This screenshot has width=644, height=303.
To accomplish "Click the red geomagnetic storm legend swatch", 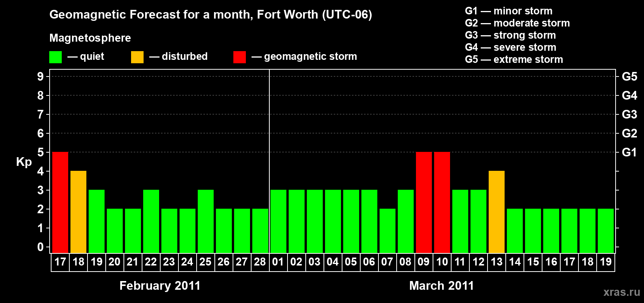I will [239, 57].
